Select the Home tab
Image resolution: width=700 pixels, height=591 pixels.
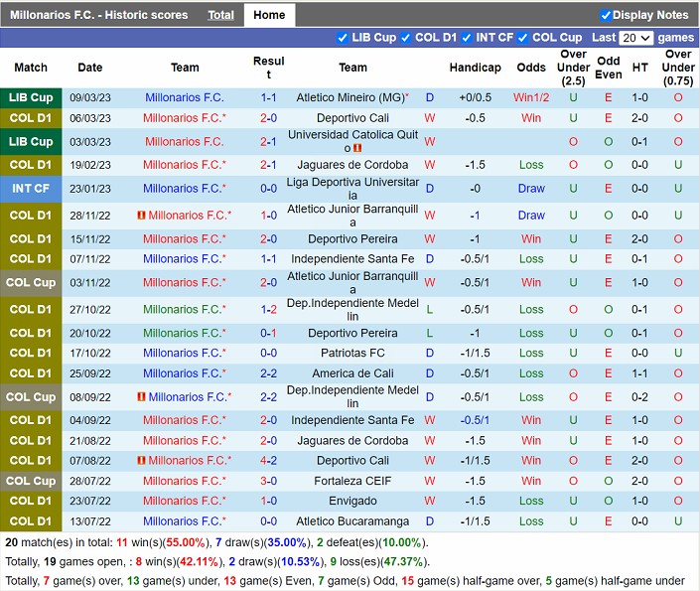(x=269, y=15)
